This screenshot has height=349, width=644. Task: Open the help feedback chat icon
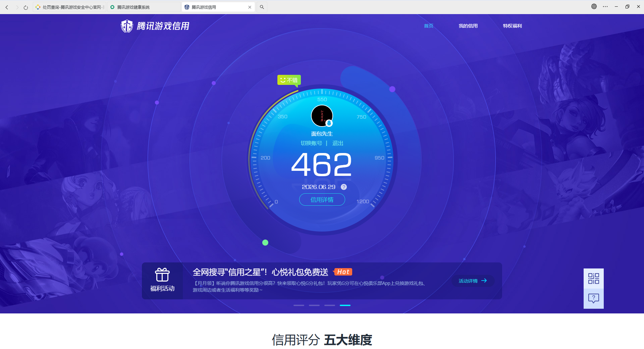594,299
